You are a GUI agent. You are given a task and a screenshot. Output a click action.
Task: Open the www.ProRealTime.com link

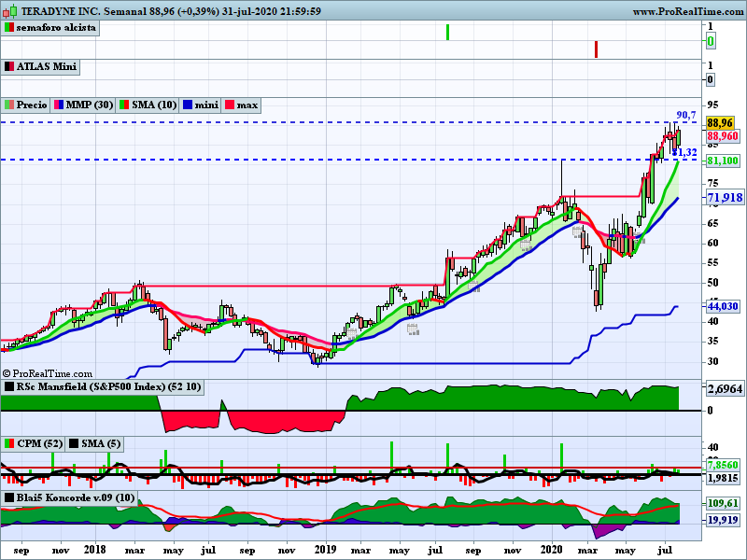click(x=688, y=11)
